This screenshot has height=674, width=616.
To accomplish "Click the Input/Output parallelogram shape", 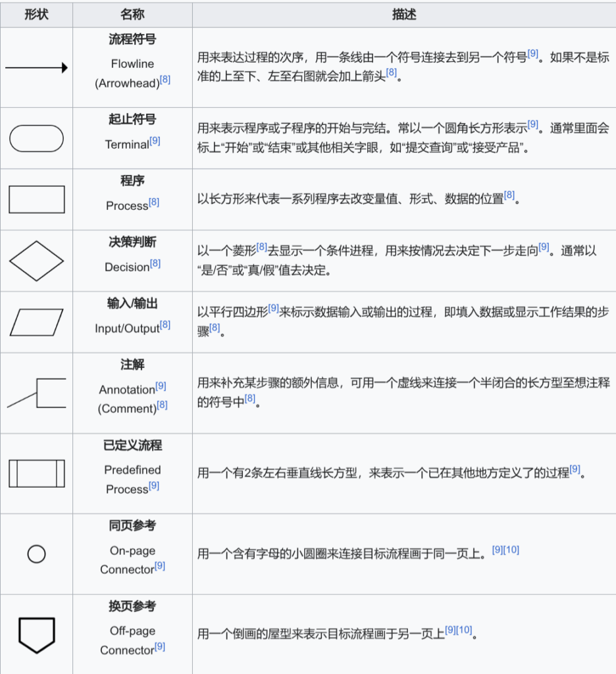I will (x=37, y=323).
